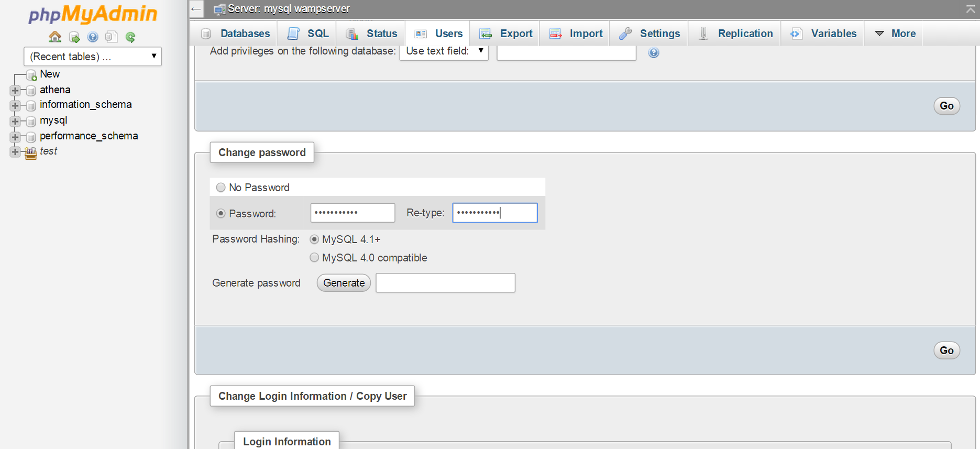Click the server icon in breadcrumb
This screenshot has height=449, width=980.
point(219,9)
